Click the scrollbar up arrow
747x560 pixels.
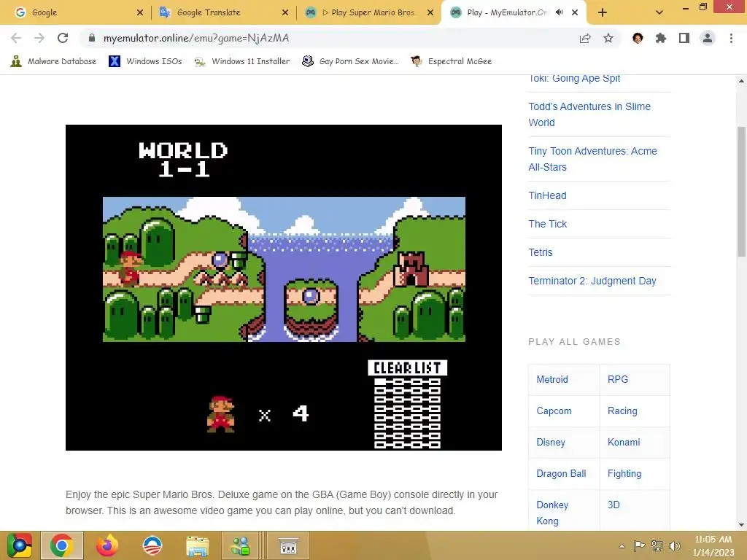click(x=741, y=82)
